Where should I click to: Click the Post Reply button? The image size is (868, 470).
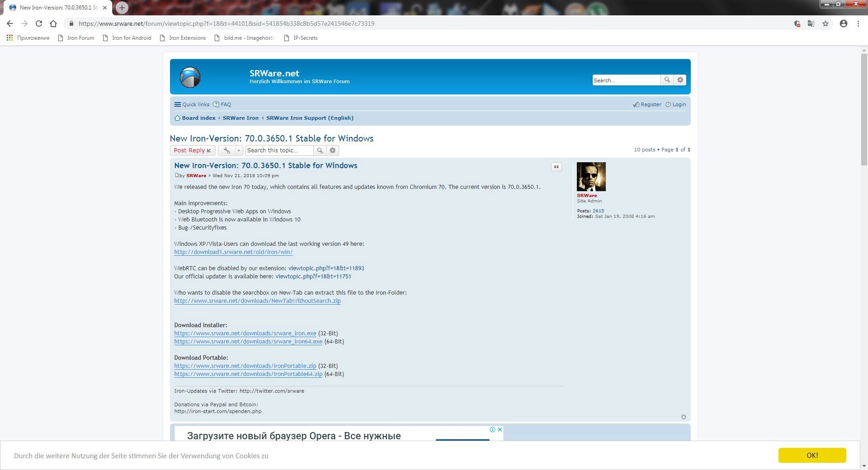tap(193, 150)
